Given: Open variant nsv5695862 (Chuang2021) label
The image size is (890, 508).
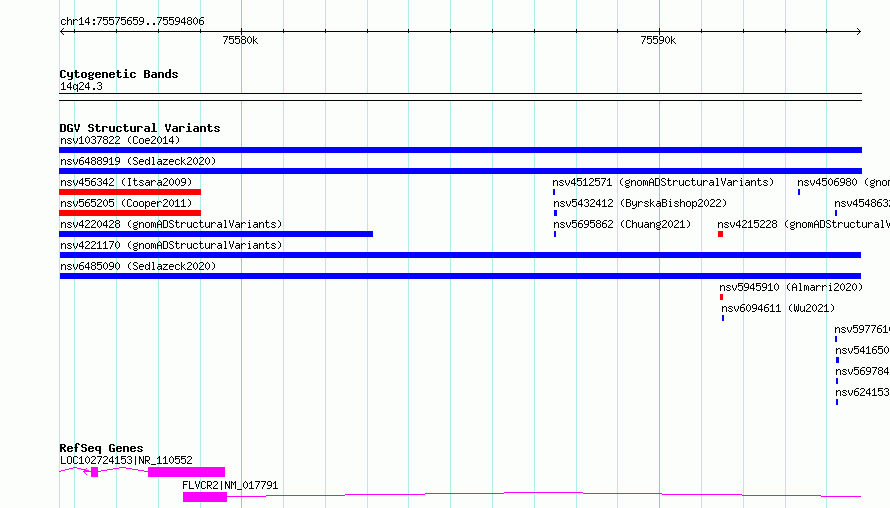Looking at the screenshot, I should [622, 224].
